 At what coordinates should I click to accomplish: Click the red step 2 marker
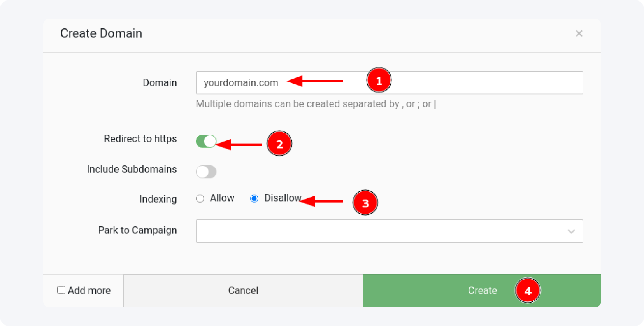pos(279,144)
